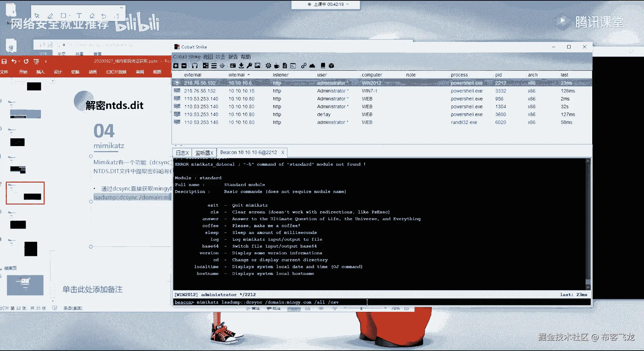Sort sessions by the process column header
This screenshot has height=351, width=644.
click(x=459, y=75)
